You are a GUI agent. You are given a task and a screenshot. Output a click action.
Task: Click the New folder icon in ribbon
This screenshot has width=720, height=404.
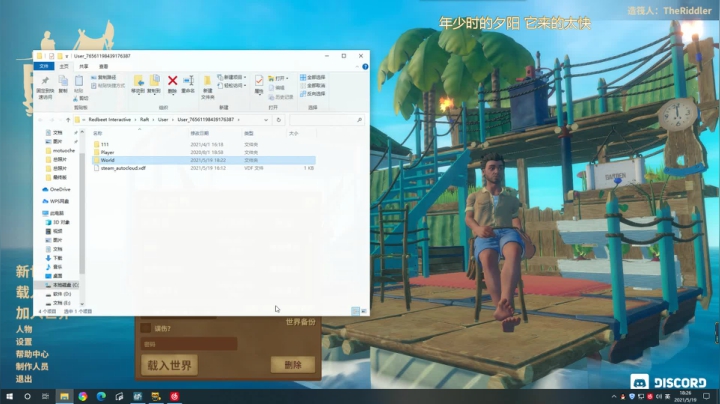pyautogui.click(x=208, y=81)
